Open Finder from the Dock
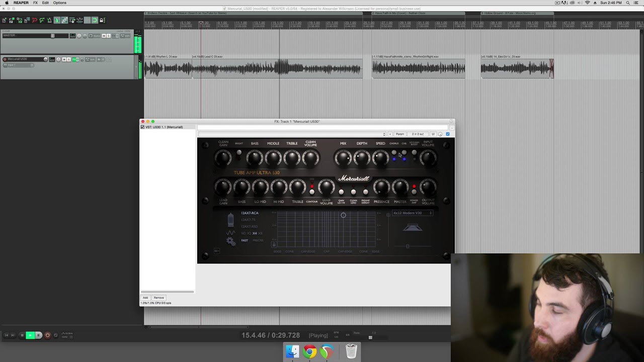This screenshot has height=362, width=644. 292,351
